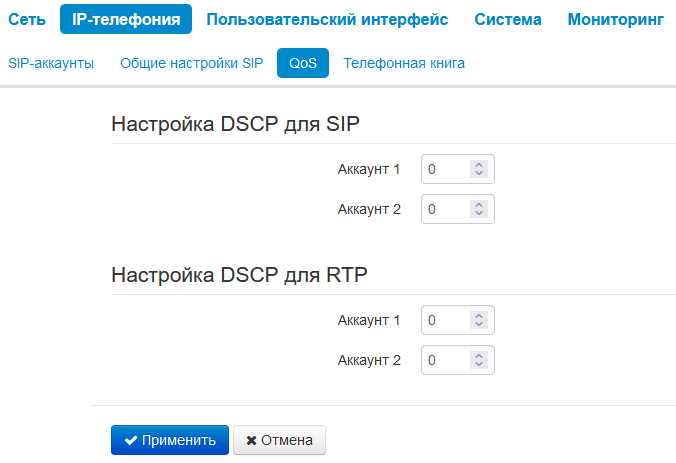Select the QoS subtab

[x=303, y=63]
